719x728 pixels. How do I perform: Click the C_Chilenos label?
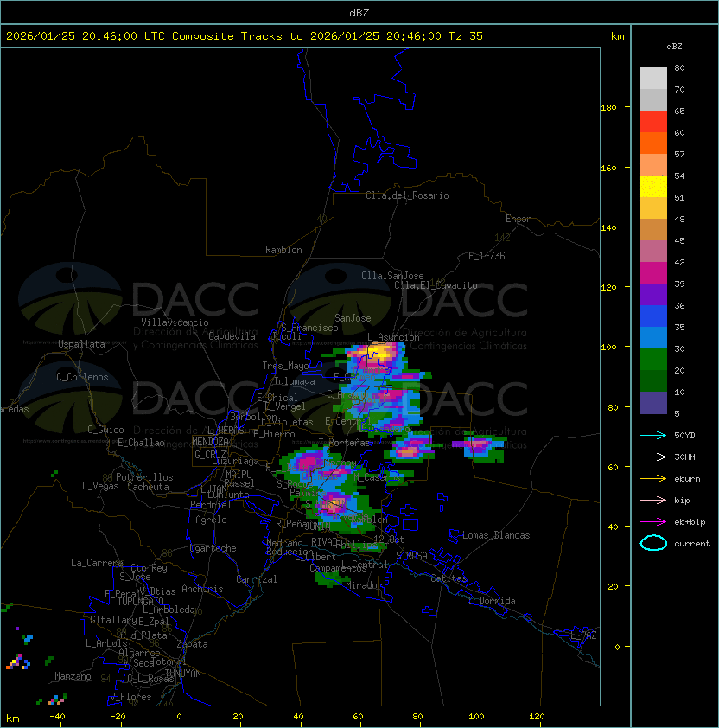point(82,377)
